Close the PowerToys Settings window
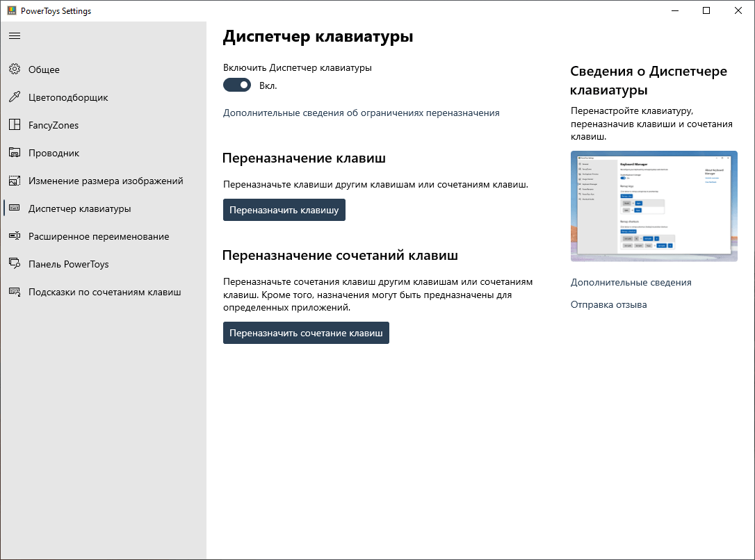 [x=738, y=10]
